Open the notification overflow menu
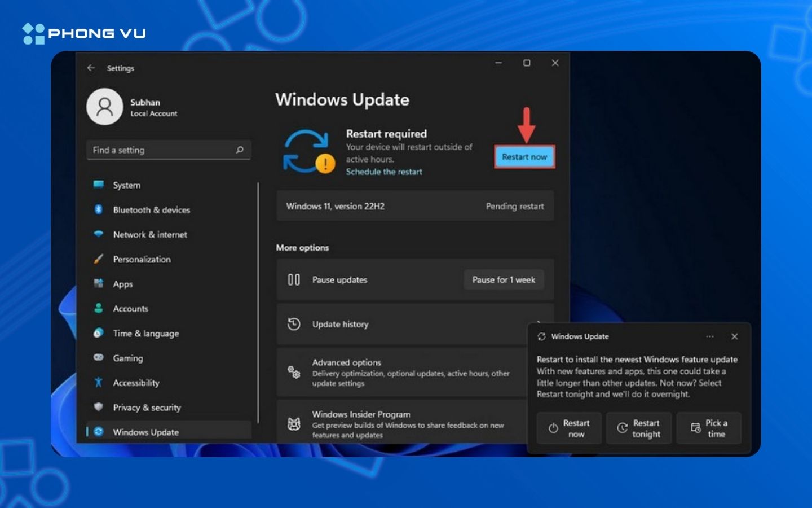The image size is (812, 508). coord(710,336)
